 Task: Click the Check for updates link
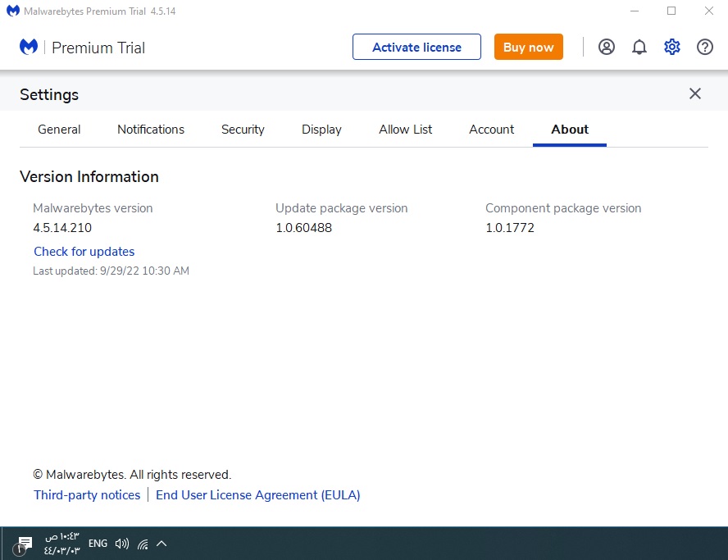pyautogui.click(x=84, y=252)
